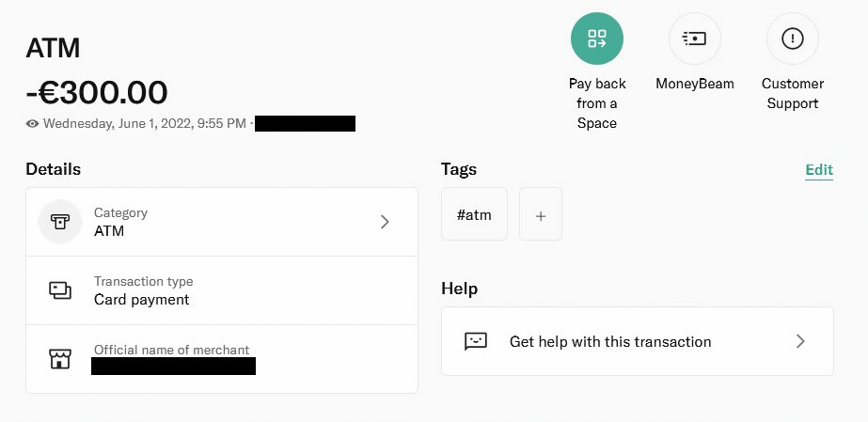Click the card payment icon

click(60, 290)
